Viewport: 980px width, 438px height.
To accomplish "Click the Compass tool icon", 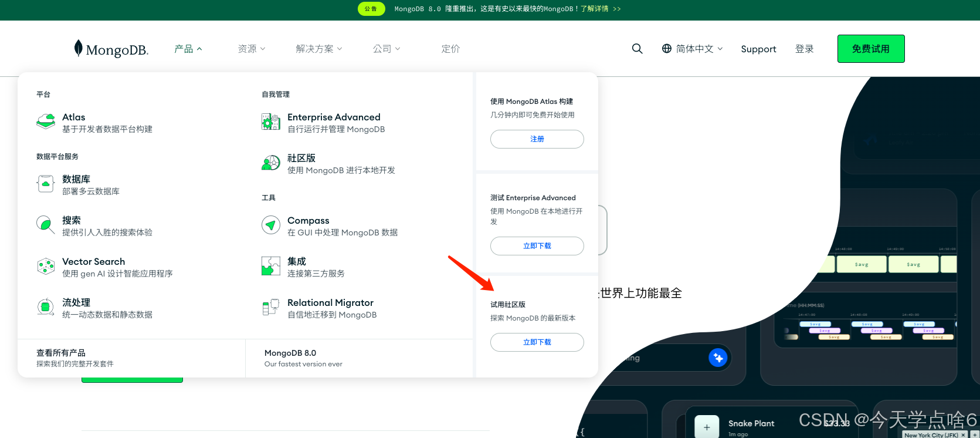I will (271, 225).
